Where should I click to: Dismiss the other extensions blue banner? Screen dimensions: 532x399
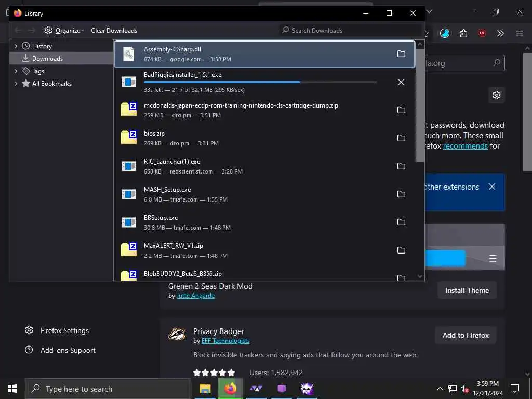(492, 187)
